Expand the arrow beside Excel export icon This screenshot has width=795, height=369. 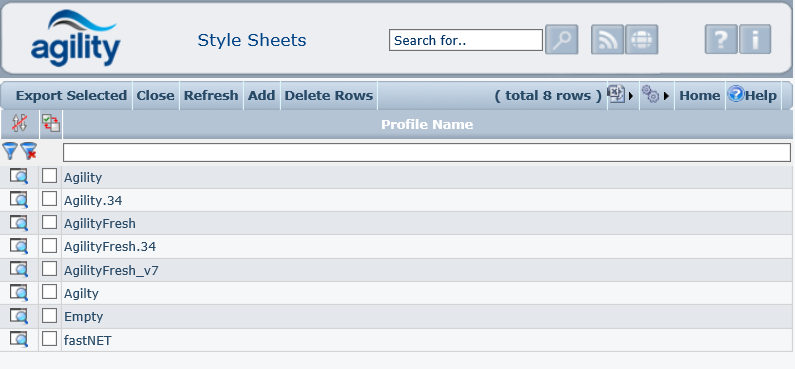click(x=631, y=96)
